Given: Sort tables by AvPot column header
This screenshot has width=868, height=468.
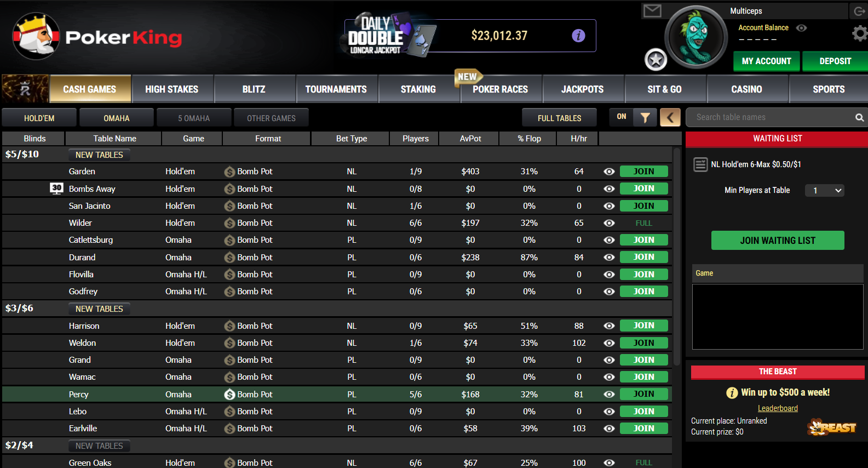Looking at the screenshot, I should pos(470,139).
